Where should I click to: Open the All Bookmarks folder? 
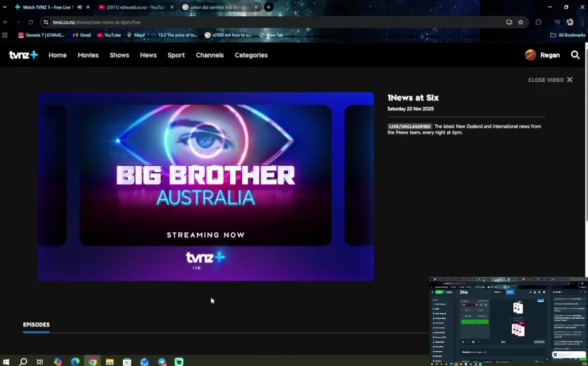567,35
